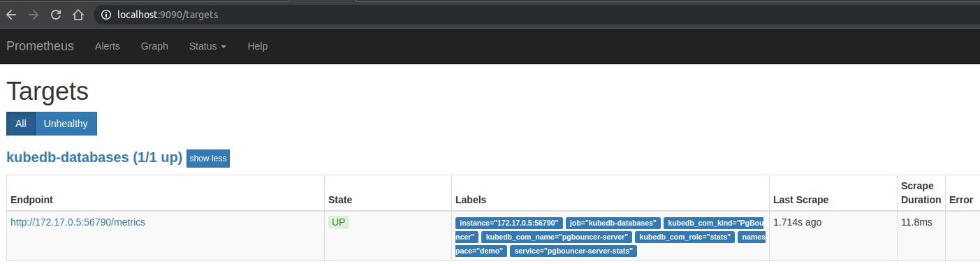Click the job="kubedb-databases" label badge

pyautogui.click(x=613, y=223)
